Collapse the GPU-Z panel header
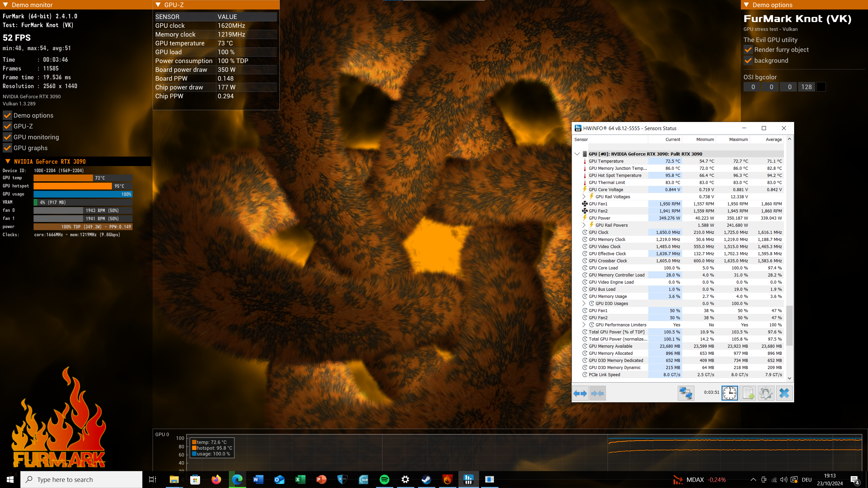Image resolution: width=868 pixels, height=488 pixels. [x=158, y=5]
